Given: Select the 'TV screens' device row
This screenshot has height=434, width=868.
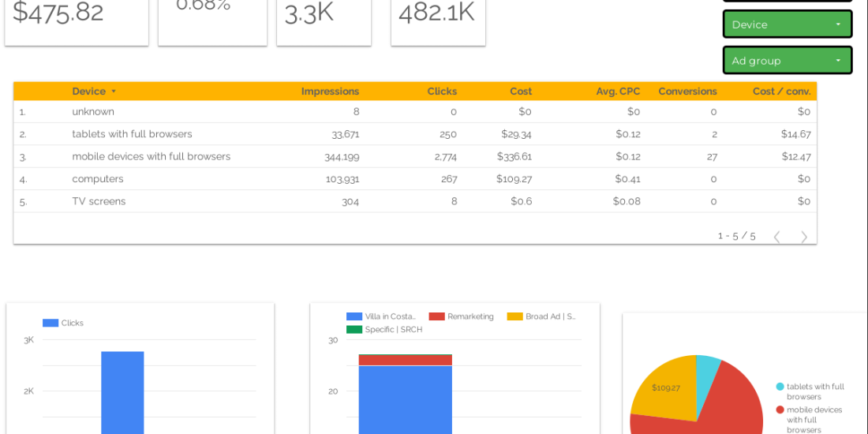Looking at the screenshot, I should (415, 201).
